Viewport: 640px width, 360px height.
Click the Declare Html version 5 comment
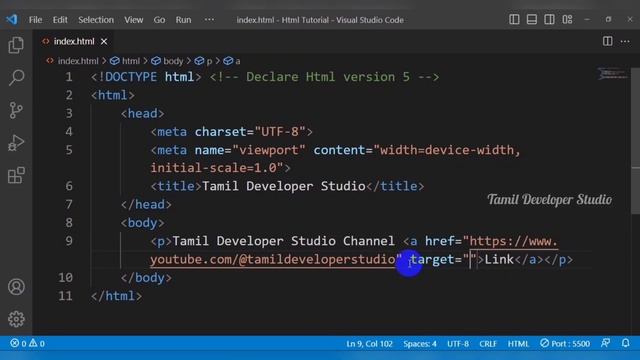click(324, 77)
